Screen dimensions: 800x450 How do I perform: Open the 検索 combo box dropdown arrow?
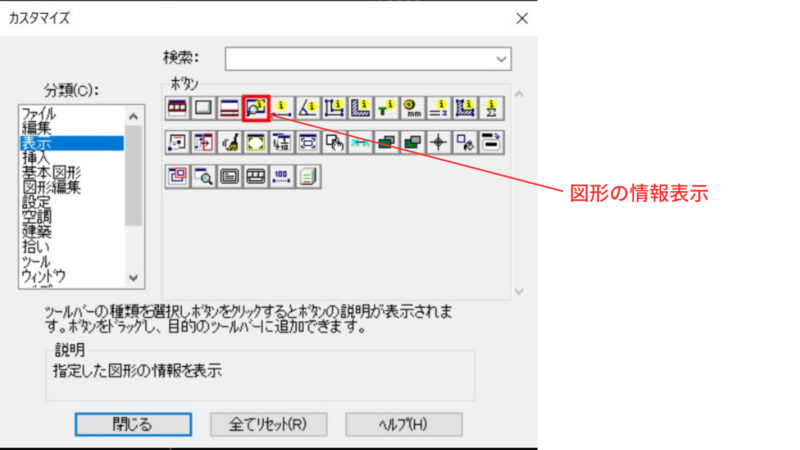tap(501, 59)
